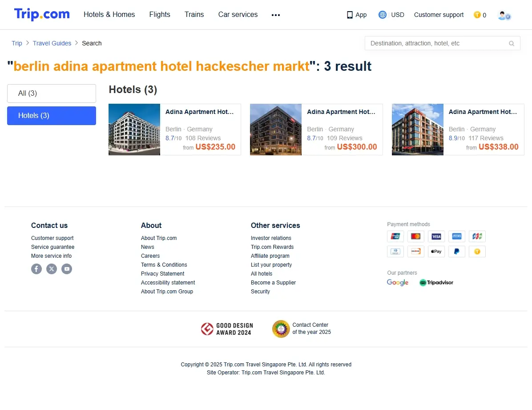
Task: Open Adina hotel title with 109 Reviews
Action: [x=341, y=112]
